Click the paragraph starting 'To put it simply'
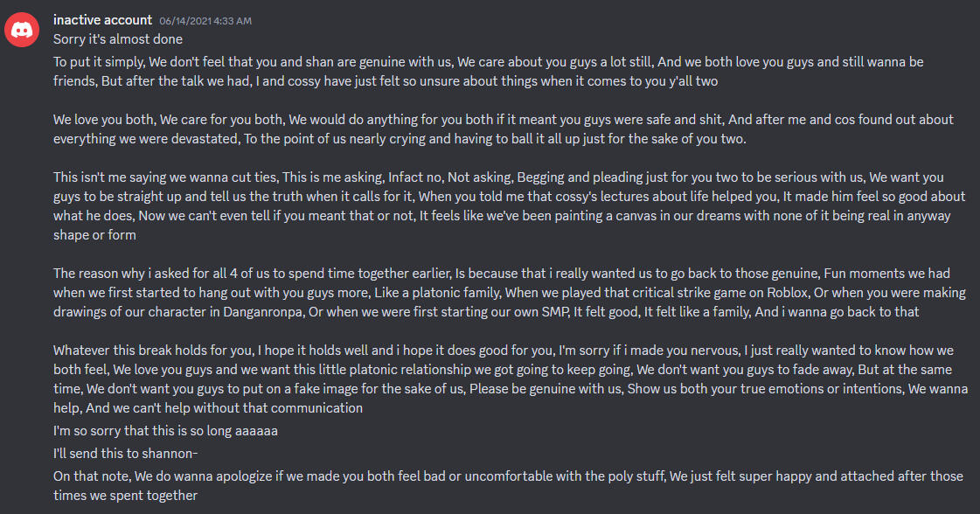 click(488, 72)
